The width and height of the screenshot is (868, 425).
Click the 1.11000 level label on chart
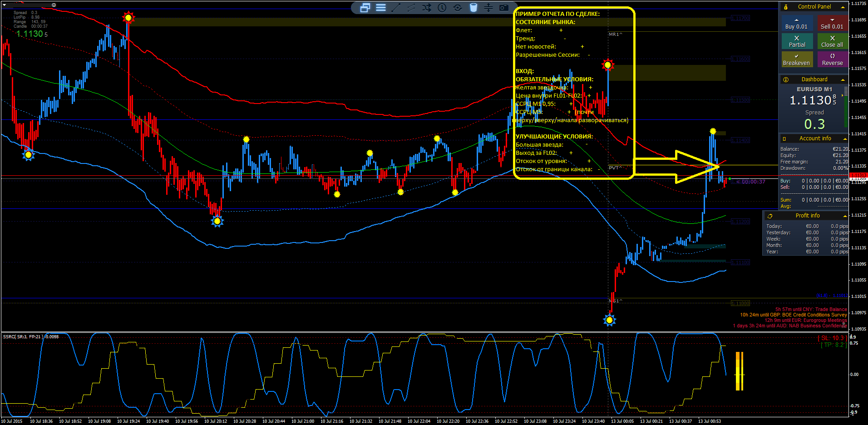click(740, 303)
